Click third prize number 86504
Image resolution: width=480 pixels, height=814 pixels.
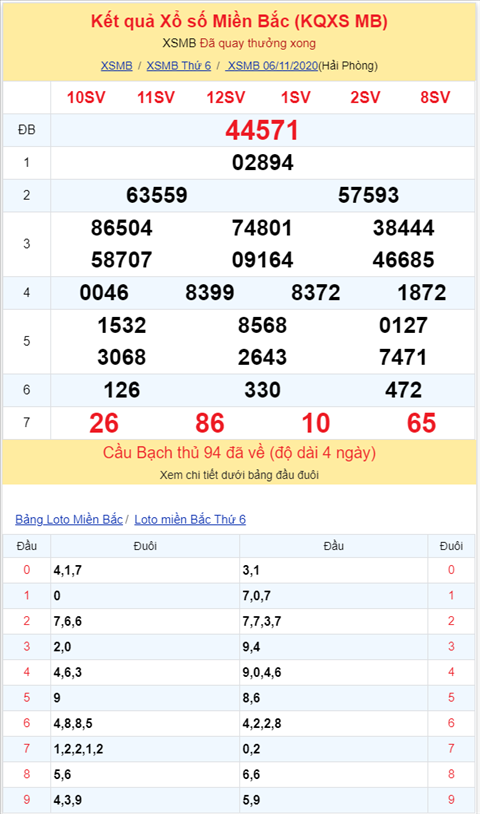(x=121, y=228)
